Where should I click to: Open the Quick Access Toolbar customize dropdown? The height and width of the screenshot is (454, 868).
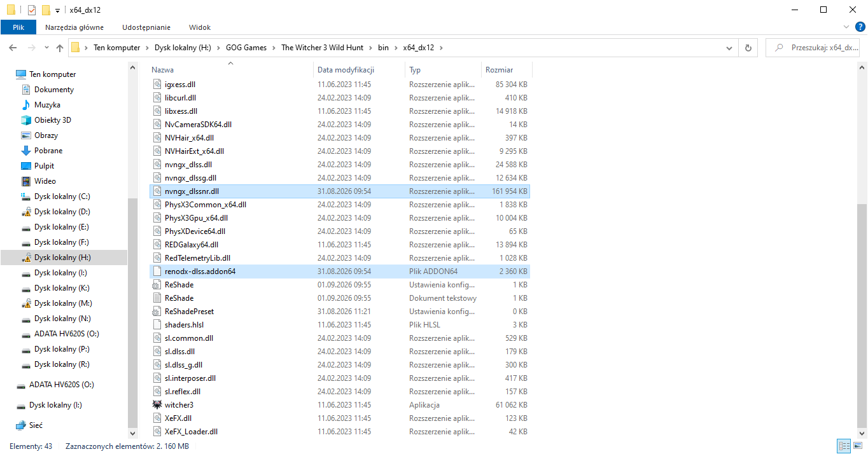click(57, 10)
